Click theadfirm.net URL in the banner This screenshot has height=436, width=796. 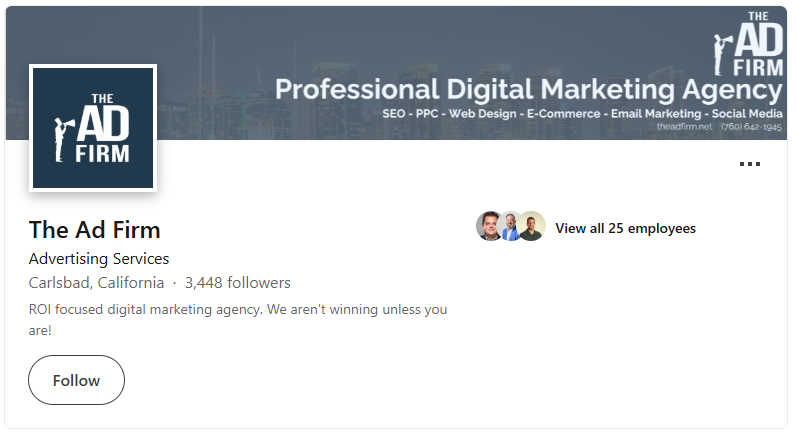click(x=684, y=128)
